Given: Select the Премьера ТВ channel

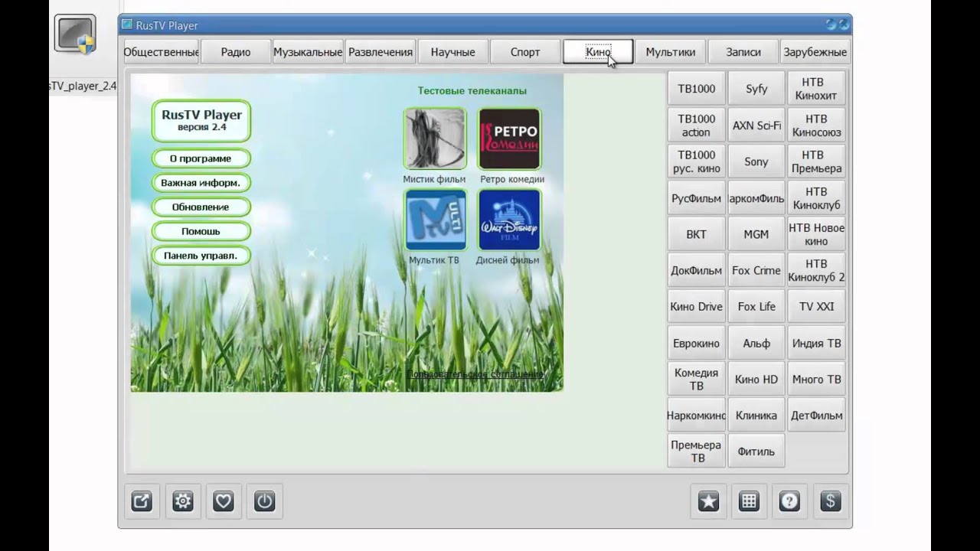Looking at the screenshot, I should pyautogui.click(x=696, y=452).
